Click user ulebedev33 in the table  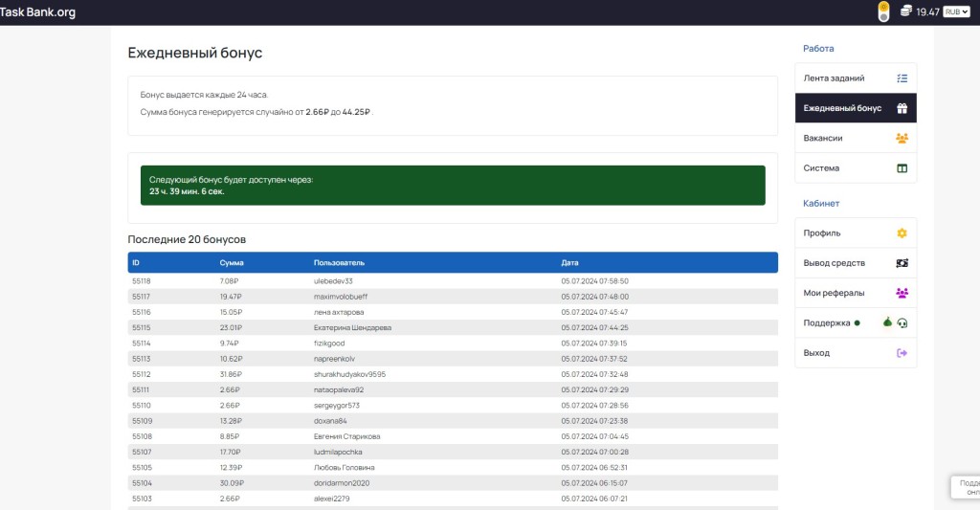333,281
